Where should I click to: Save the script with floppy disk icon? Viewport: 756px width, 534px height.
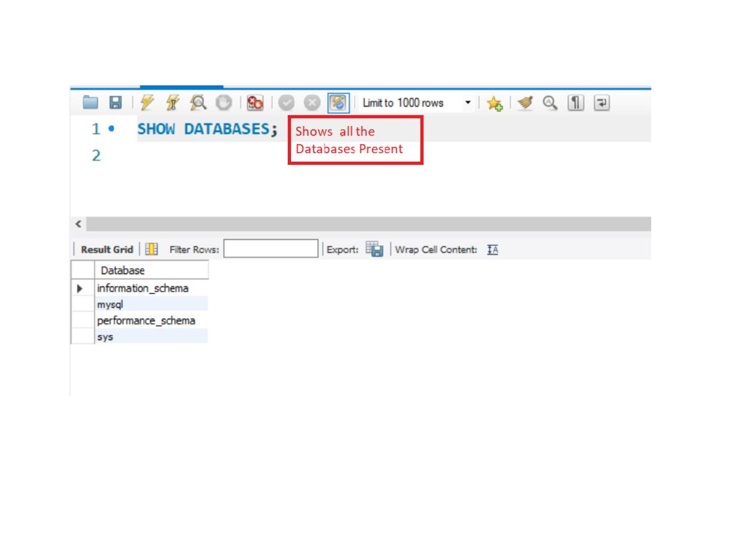pos(115,103)
